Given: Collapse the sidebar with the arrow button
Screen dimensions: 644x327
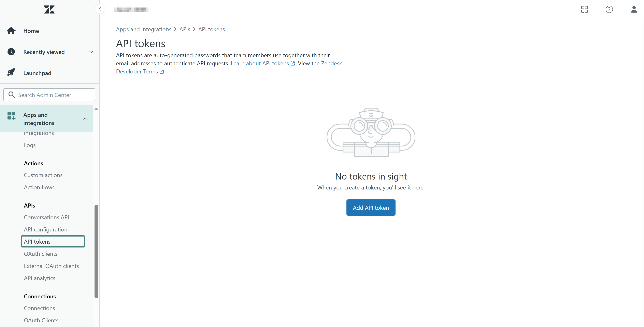Looking at the screenshot, I should click(100, 9).
